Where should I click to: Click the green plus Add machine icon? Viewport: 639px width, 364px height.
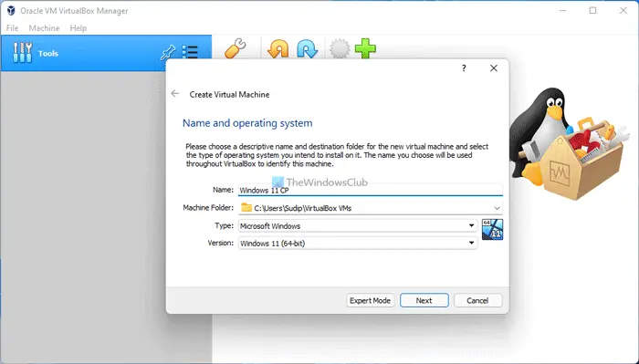(x=365, y=49)
